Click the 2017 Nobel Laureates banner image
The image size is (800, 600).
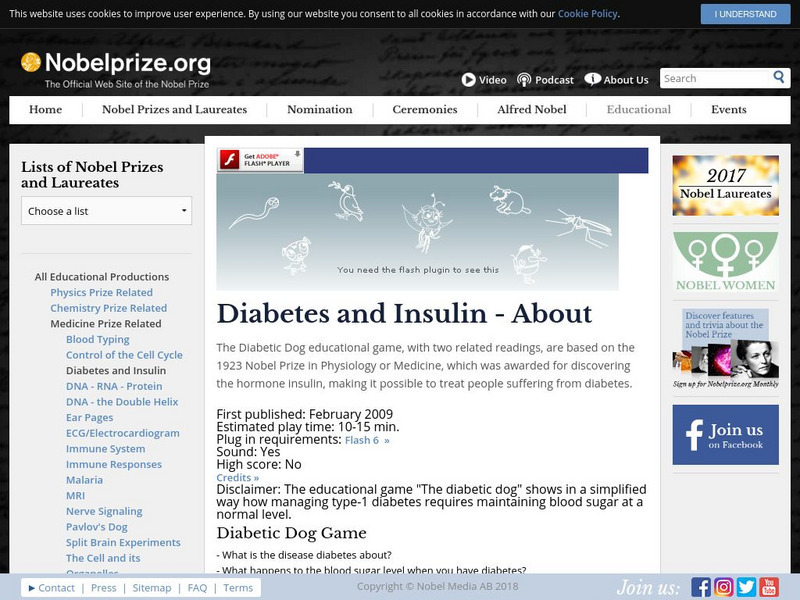point(725,184)
